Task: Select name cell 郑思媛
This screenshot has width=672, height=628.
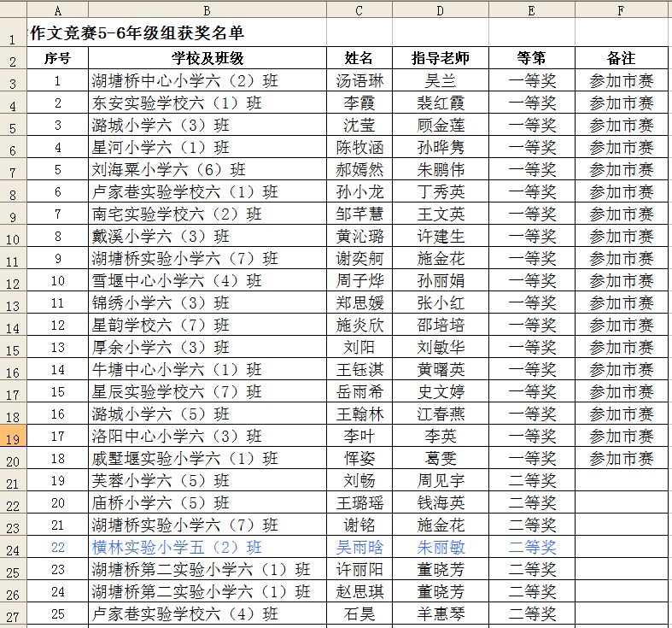Action: point(359,302)
